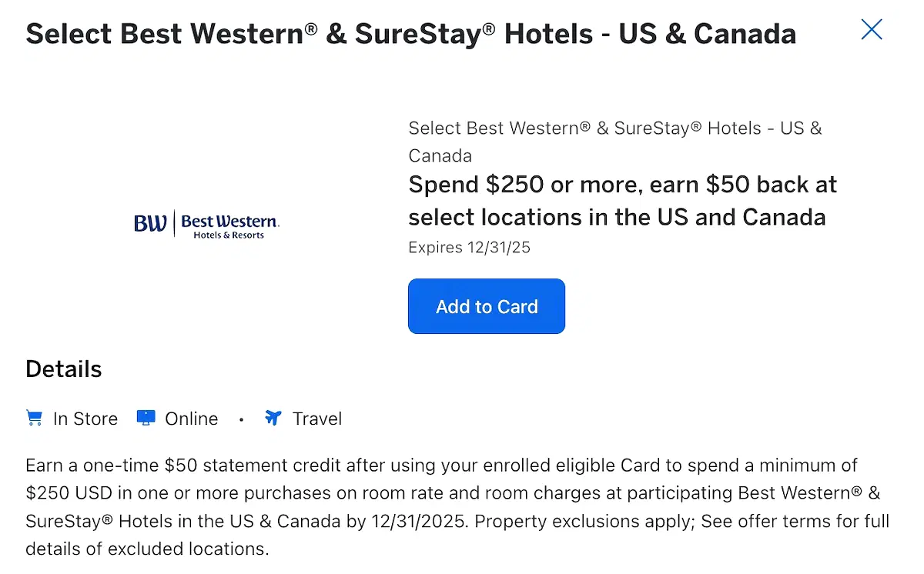
Task: Click the Expires 12/31/25 text
Action: tap(469, 247)
